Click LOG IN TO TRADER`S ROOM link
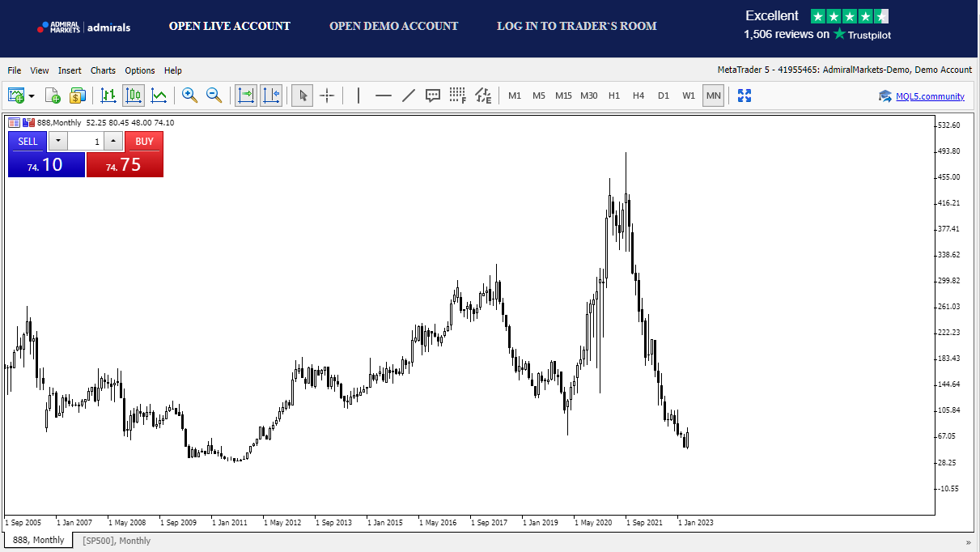 (577, 26)
